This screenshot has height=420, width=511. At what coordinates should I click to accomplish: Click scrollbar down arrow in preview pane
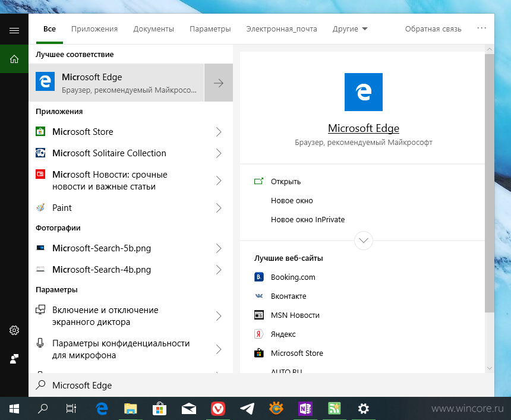pyautogui.click(x=489, y=368)
